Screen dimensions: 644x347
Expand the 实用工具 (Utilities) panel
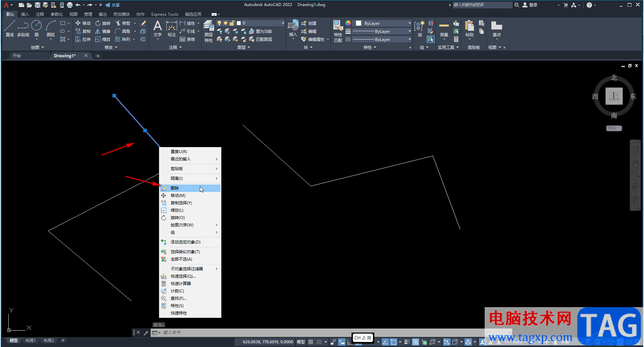tap(448, 47)
